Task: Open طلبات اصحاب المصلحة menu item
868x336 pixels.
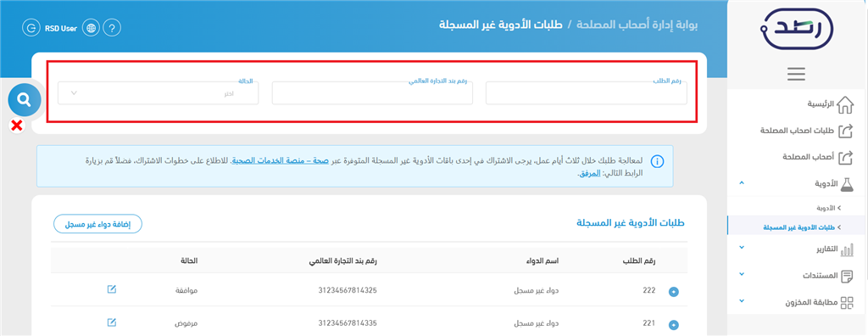Action: (797, 131)
